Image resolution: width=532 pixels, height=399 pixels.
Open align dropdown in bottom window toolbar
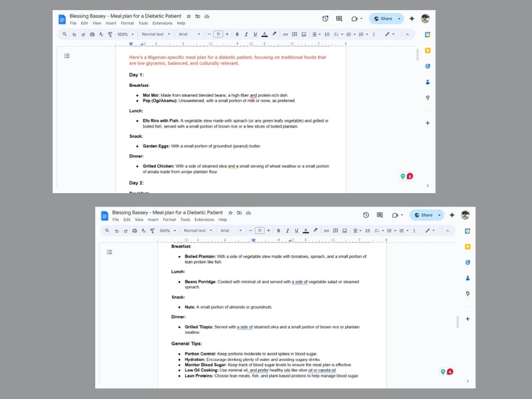point(358,231)
